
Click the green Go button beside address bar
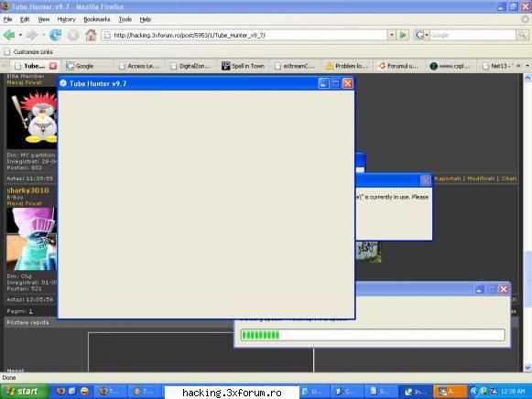click(x=403, y=35)
